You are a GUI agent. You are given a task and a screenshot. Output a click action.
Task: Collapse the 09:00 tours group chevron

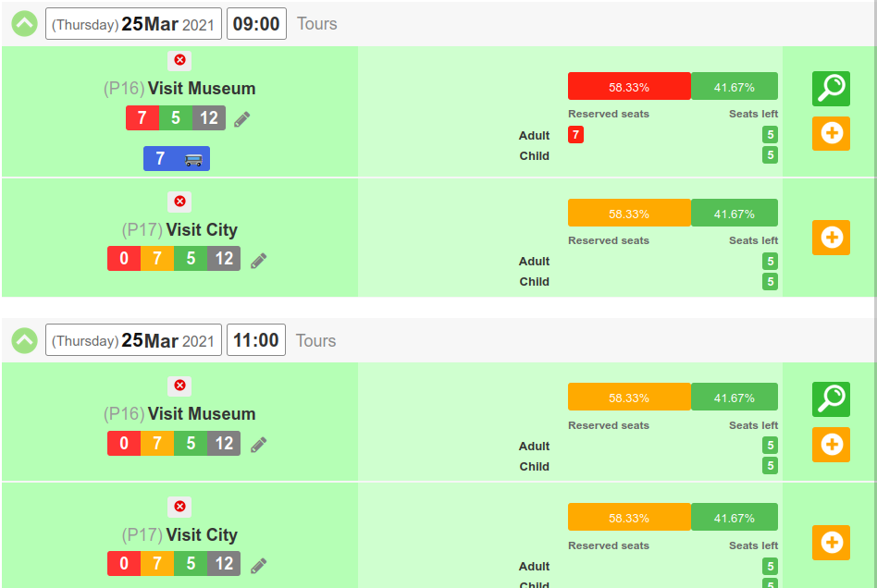[25, 23]
